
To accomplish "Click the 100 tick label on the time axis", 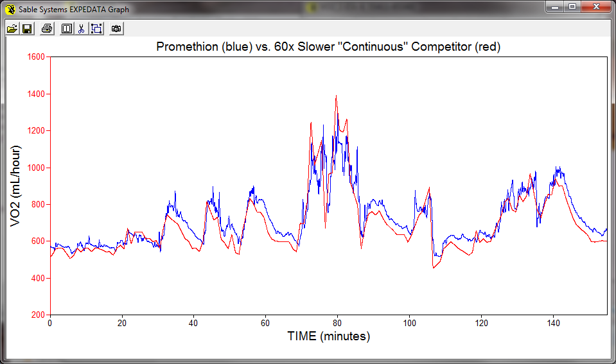I will [409, 323].
